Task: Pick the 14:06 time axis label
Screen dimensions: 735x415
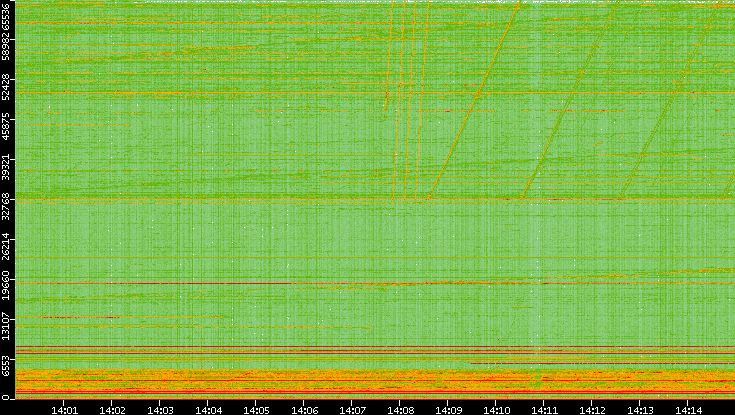Action: (x=304, y=410)
